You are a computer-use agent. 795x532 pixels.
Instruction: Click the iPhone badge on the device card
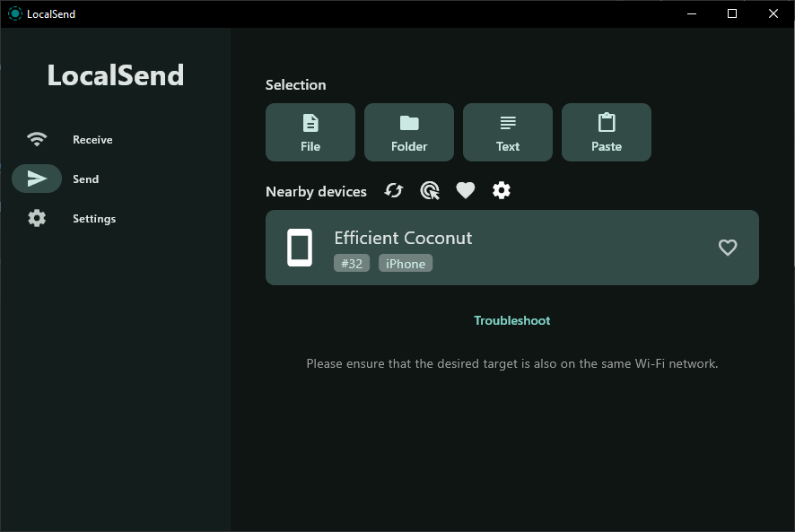(x=405, y=263)
